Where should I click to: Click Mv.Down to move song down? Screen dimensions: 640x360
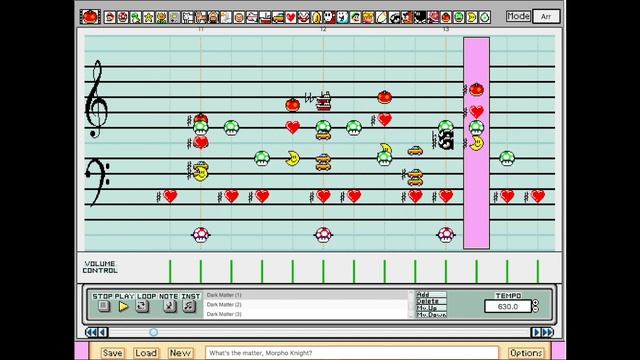point(431,315)
